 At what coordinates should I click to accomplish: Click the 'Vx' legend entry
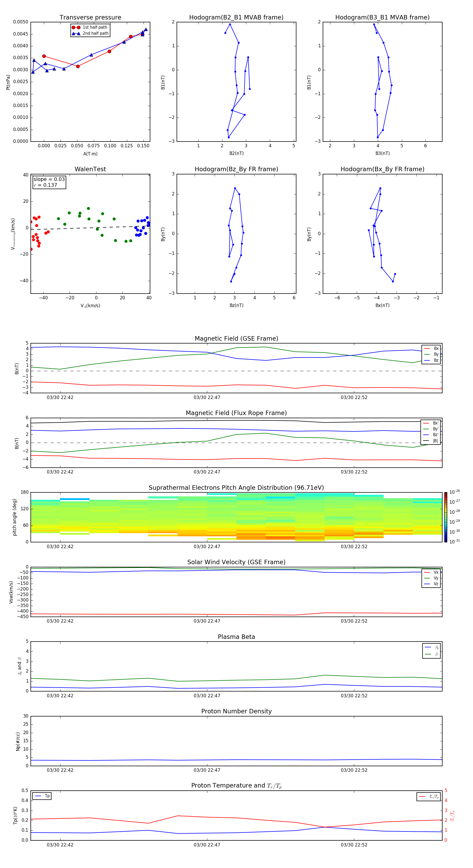coord(431,572)
